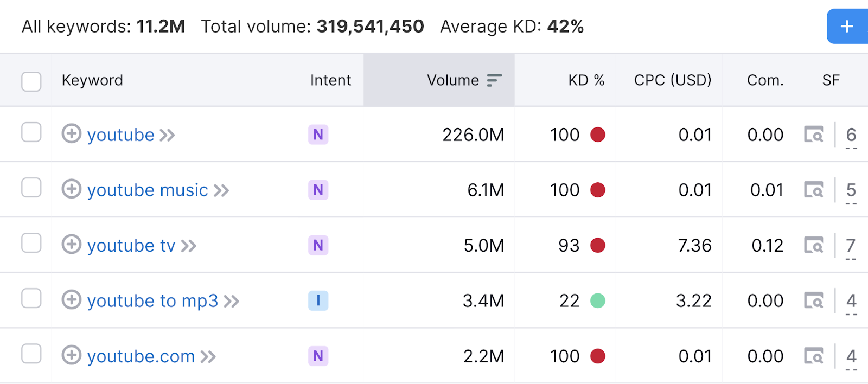The image size is (868, 384).
Task: Click the 0.12 Com. value
Action: tap(768, 245)
